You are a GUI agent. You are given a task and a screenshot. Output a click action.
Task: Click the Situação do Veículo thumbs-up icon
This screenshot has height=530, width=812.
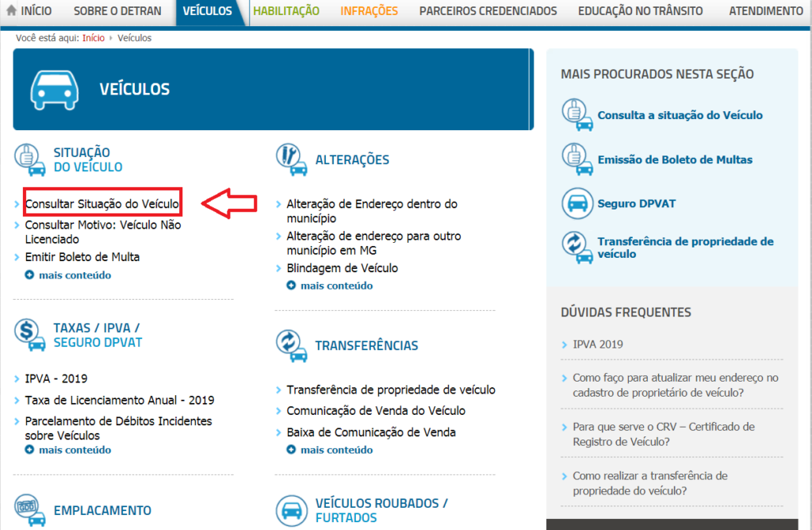[x=29, y=159]
